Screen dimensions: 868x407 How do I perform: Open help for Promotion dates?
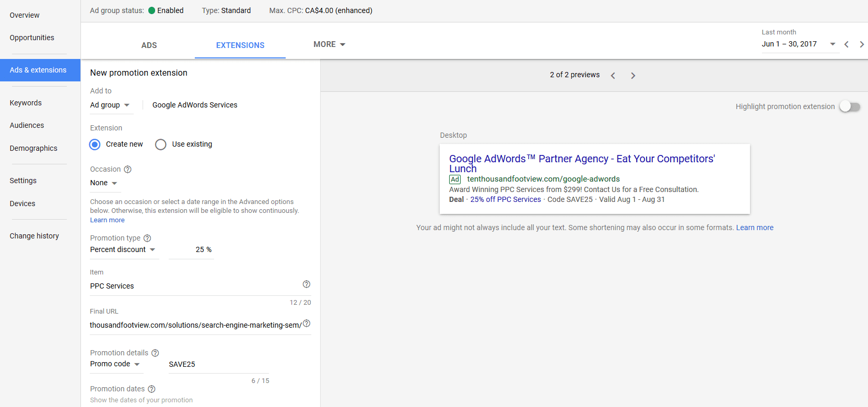[151, 389]
